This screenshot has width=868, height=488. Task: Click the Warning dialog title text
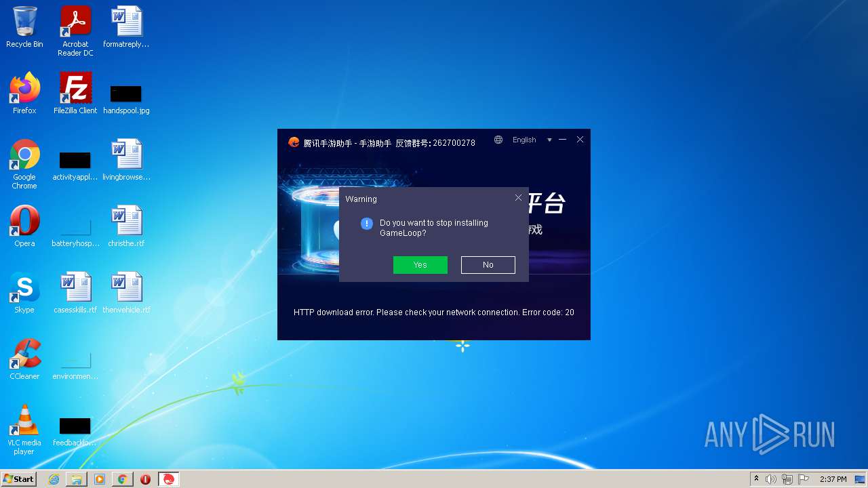[361, 199]
